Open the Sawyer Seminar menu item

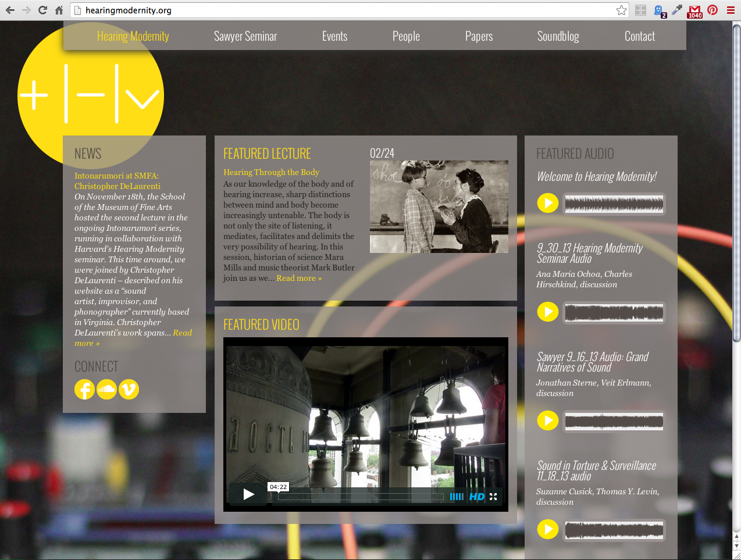tap(245, 36)
